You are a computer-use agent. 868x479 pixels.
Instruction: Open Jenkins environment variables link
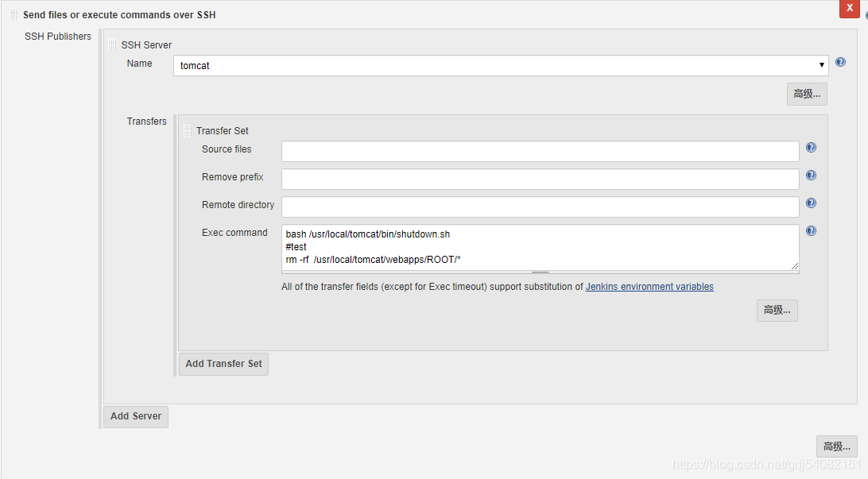tap(649, 287)
